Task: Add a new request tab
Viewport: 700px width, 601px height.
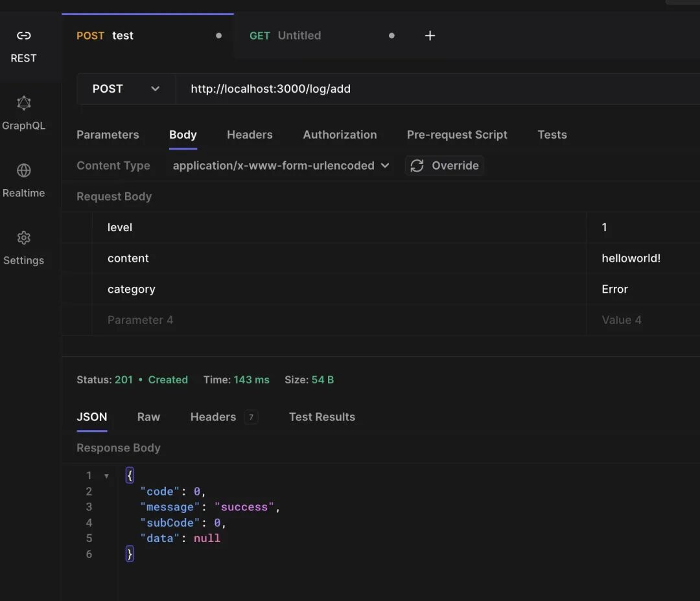Action: (430, 36)
